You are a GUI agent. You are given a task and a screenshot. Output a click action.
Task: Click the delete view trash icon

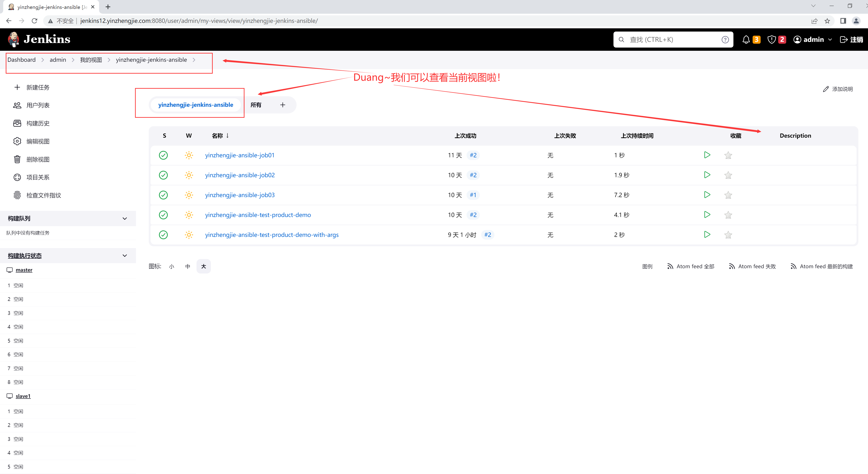[x=17, y=159]
